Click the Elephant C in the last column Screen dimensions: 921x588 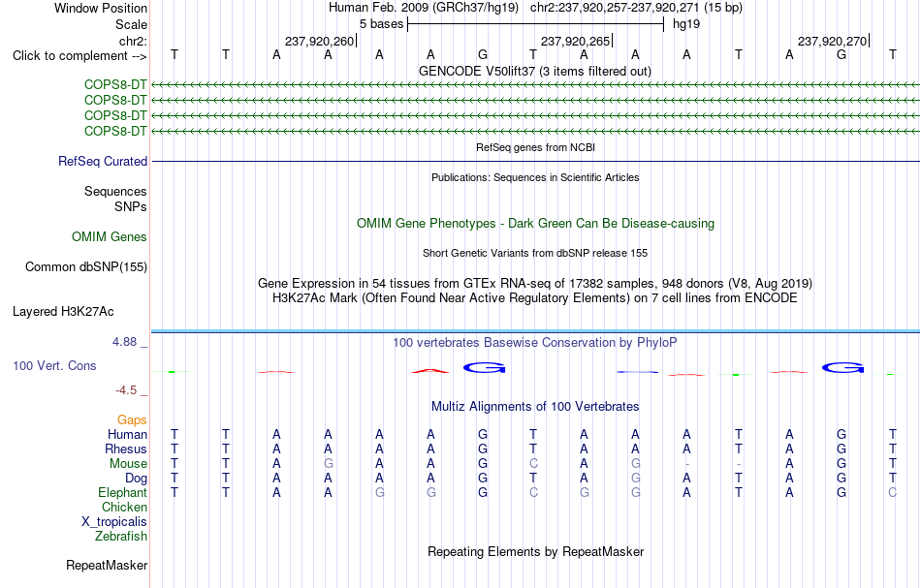coord(892,492)
